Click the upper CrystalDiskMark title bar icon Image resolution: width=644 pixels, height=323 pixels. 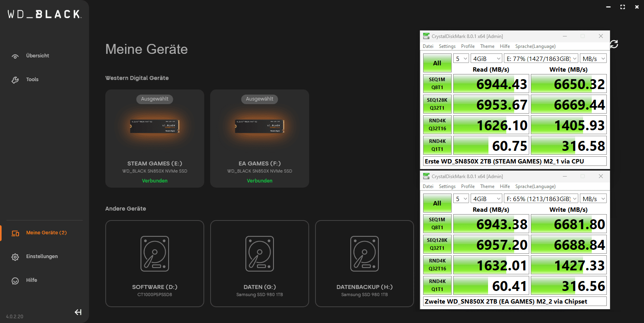[426, 36]
